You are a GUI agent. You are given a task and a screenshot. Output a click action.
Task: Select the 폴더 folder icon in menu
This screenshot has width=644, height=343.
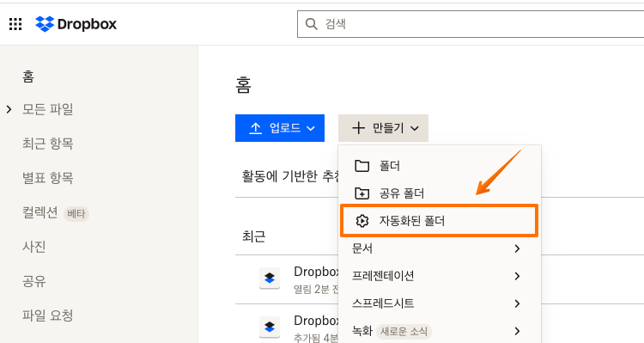pyautogui.click(x=361, y=166)
